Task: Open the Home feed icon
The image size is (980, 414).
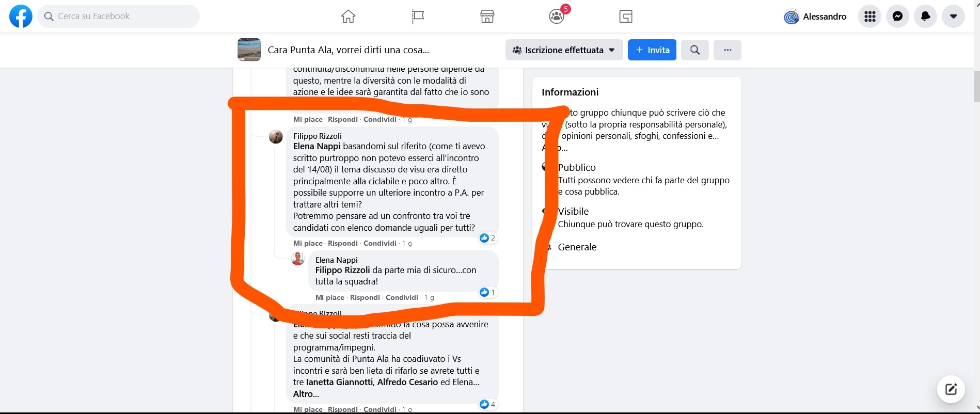Action: 349,17
